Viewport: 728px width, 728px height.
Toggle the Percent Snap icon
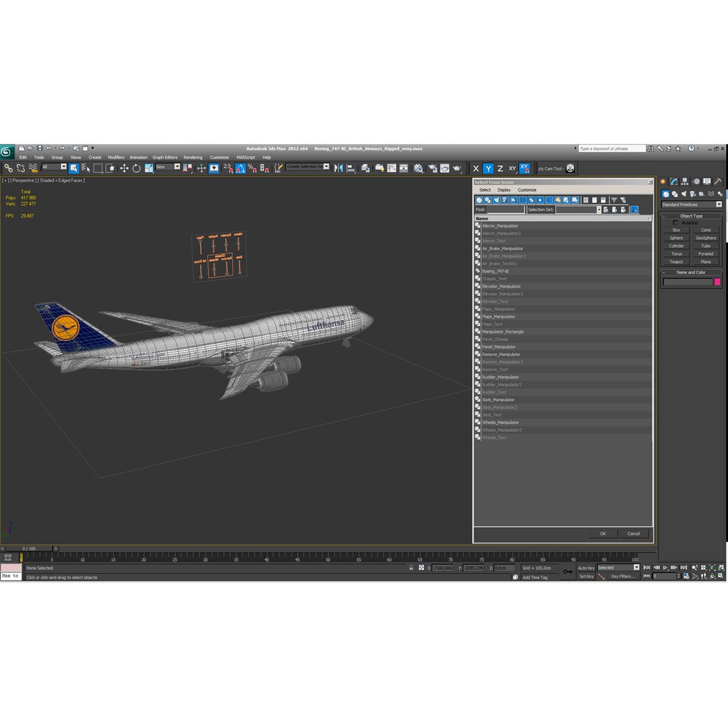[x=252, y=168]
